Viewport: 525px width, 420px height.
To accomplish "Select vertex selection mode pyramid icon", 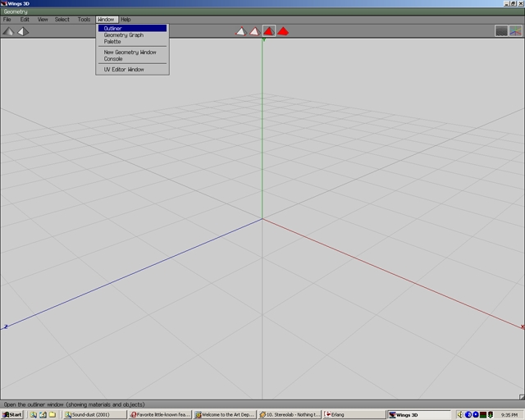I will coord(241,31).
